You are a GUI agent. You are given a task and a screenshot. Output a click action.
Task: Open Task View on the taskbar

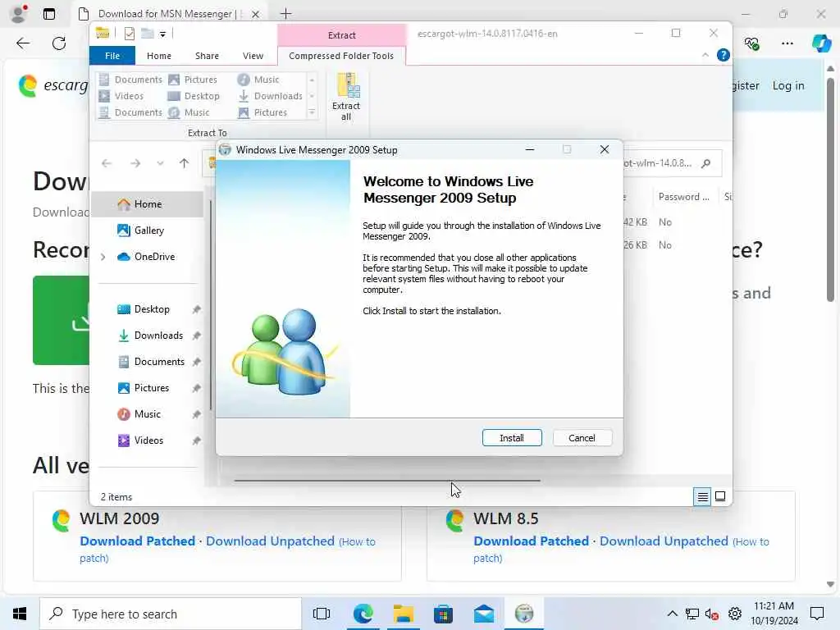322,614
